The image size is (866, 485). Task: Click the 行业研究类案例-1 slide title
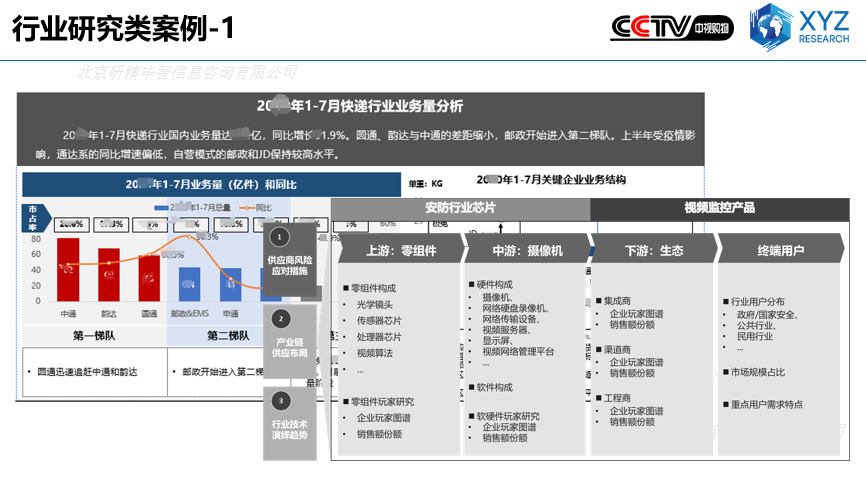pos(124,29)
